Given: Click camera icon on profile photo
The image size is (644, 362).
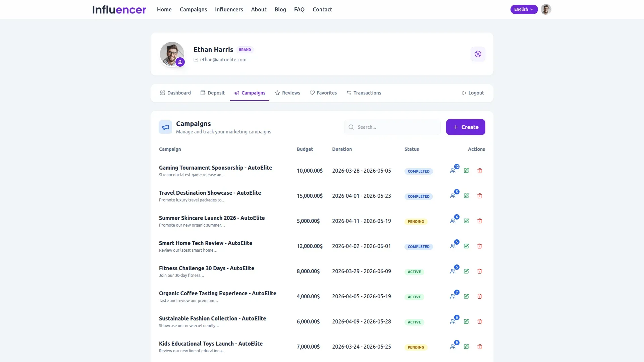Looking at the screenshot, I should pos(180,62).
